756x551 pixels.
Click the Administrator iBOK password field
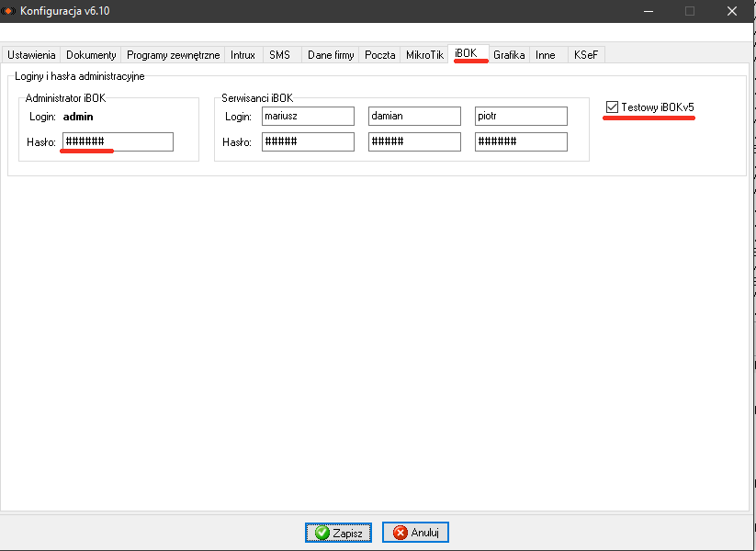(x=118, y=142)
